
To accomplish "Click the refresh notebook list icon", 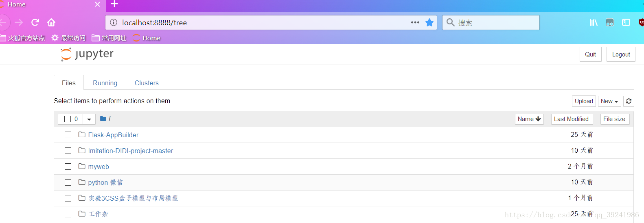I will click(629, 101).
